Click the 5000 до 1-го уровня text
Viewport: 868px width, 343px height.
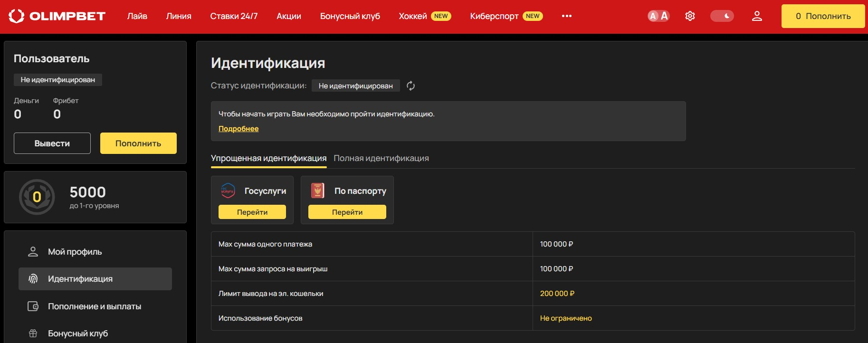coord(94,197)
